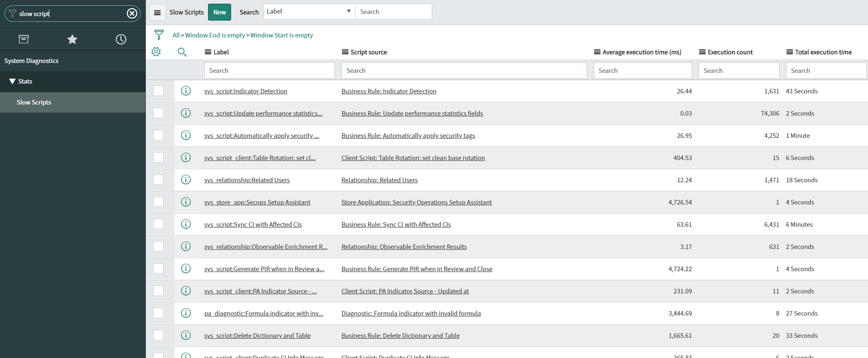868x358 pixels.
Task: Focus the Script source column search field
Action: pyautogui.click(x=464, y=70)
